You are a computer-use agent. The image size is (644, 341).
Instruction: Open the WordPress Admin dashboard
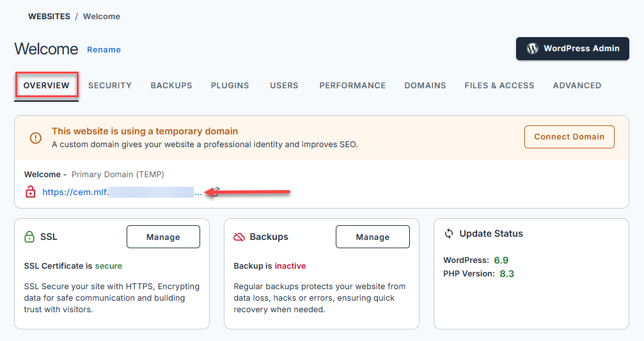tap(572, 49)
